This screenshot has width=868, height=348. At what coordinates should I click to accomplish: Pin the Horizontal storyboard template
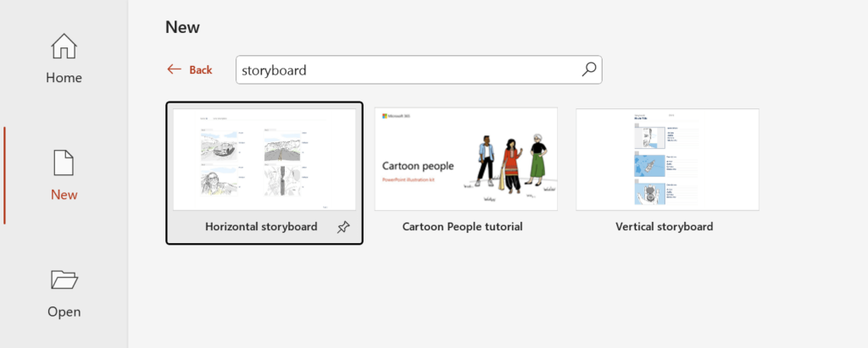(x=342, y=227)
